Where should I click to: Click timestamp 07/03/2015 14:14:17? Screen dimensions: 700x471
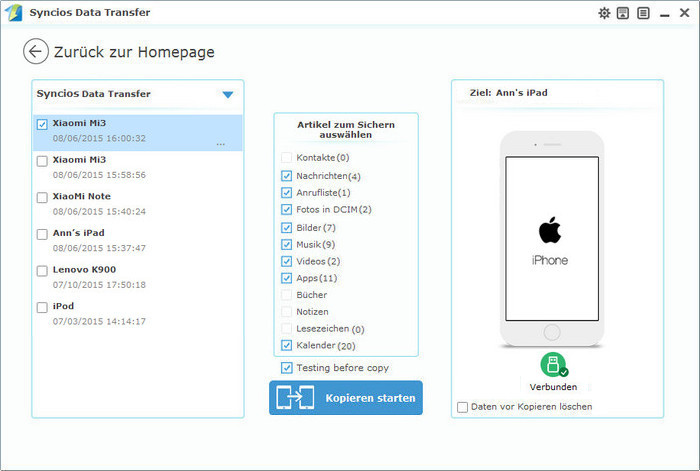[99, 321]
